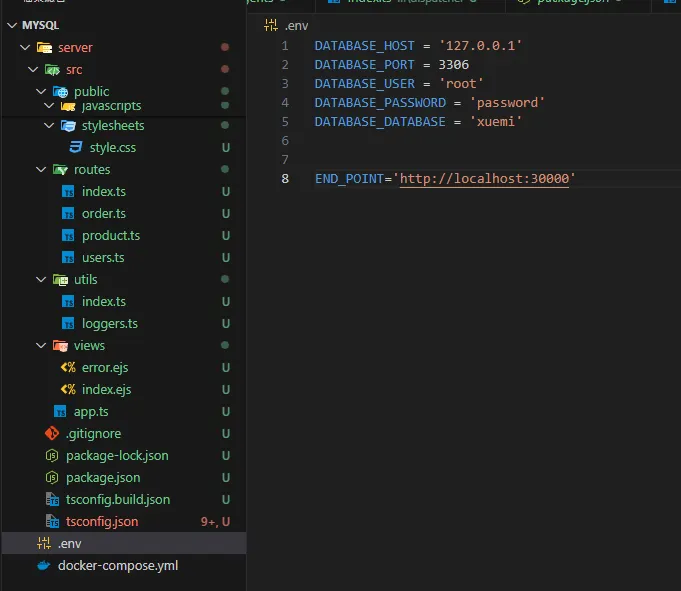Click the .env breadcrumb label

click(x=297, y=26)
